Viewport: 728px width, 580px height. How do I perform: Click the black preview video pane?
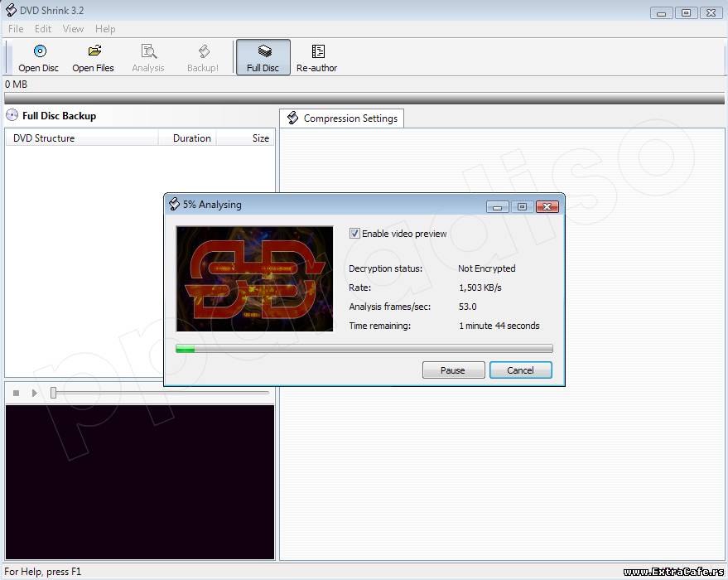[x=140, y=482]
